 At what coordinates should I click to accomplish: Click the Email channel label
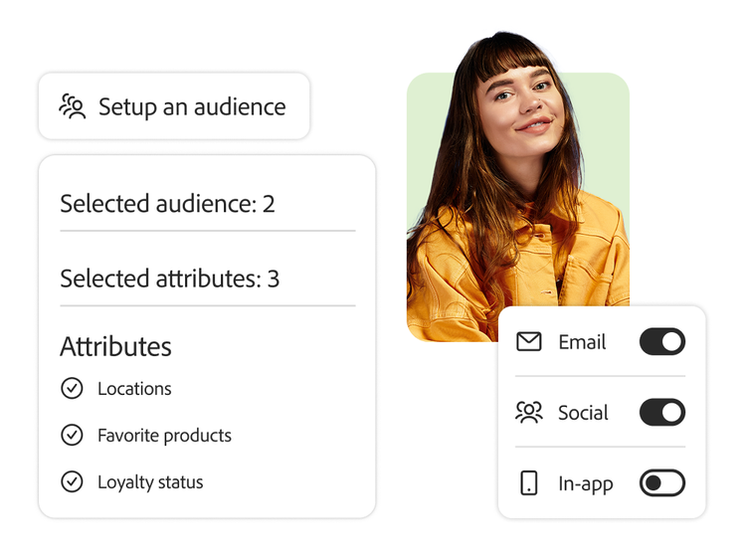coord(582,342)
